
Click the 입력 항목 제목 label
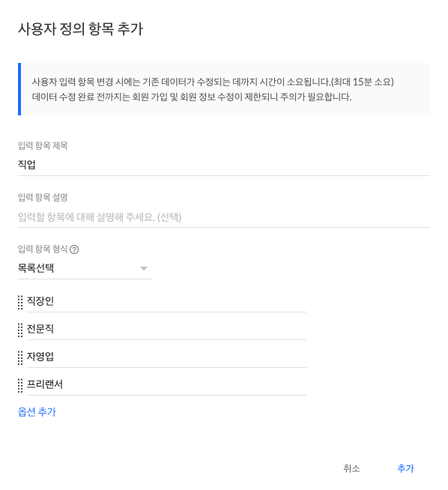click(43, 145)
